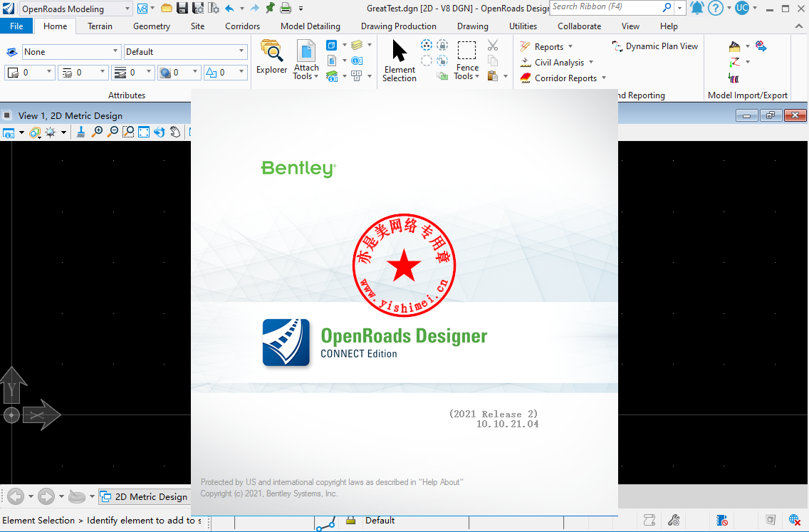This screenshot has width=809, height=532.
Task: Go to next view with forward arrow
Action: tap(46, 496)
